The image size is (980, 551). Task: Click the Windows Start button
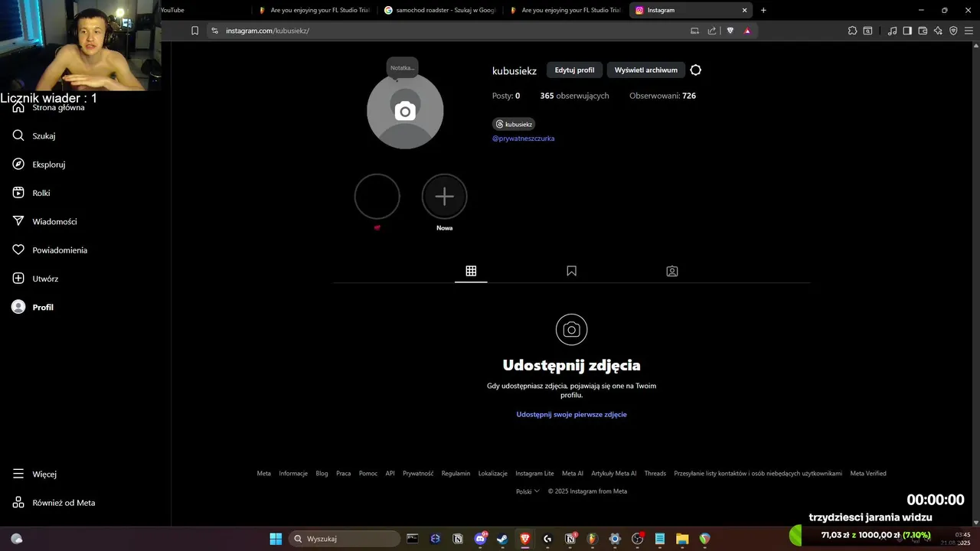click(276, 539)
